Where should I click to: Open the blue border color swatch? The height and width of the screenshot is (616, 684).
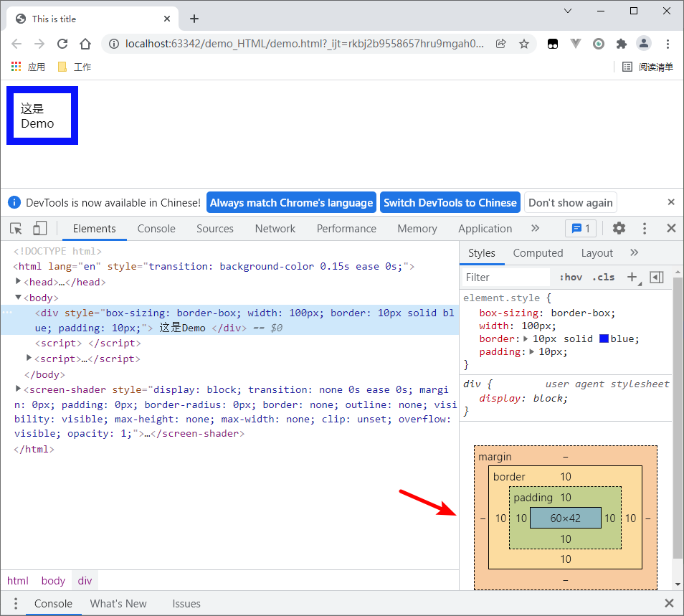(604, 338)
